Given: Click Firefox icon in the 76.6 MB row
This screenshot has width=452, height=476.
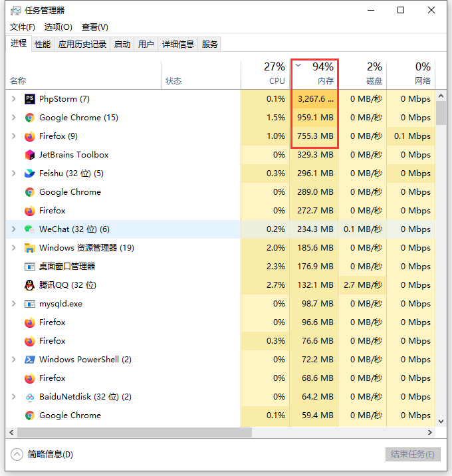Looking at the screenshot, I should (x=30, y=341).
